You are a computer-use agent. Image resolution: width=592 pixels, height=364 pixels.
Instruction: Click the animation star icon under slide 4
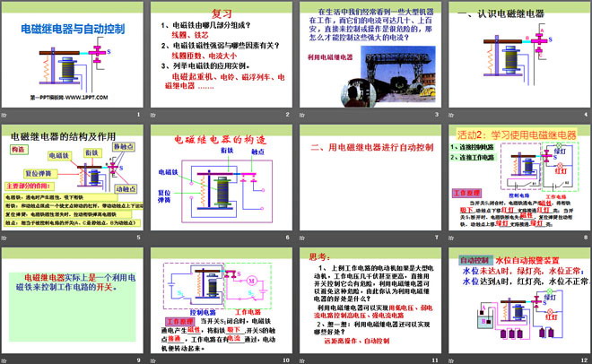tap(451, 115)
